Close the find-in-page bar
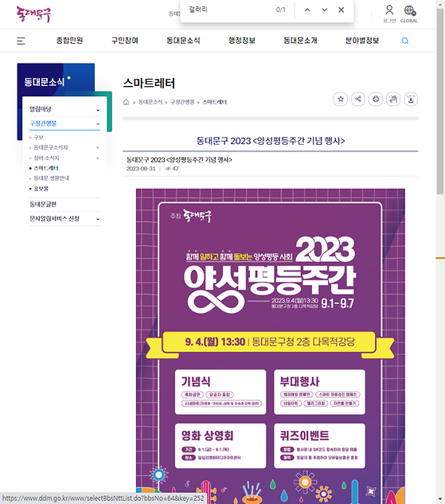 342,10
